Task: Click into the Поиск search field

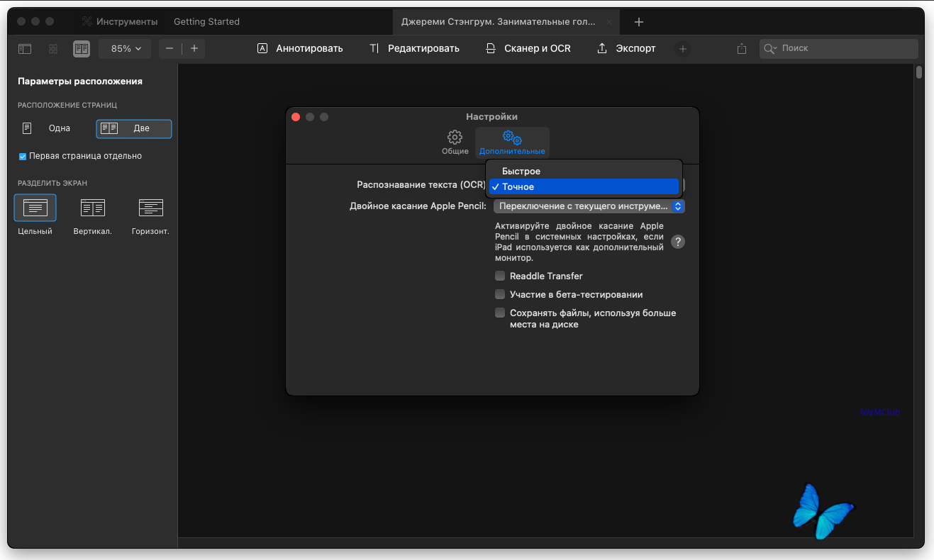Action: click(844, 49)
